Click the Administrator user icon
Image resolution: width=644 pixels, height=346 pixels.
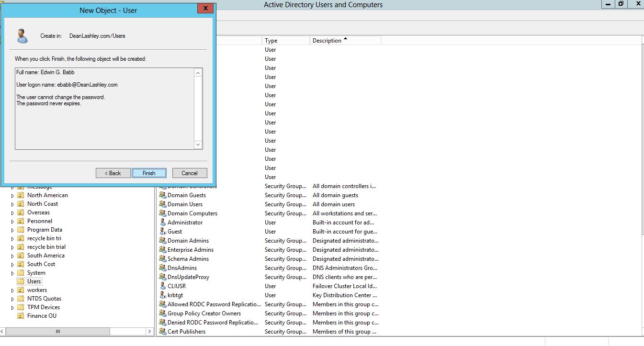point(163,223)
